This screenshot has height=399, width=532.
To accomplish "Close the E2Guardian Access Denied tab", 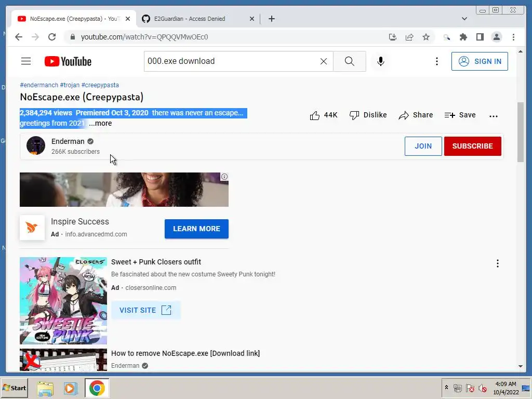I will 252,19.
